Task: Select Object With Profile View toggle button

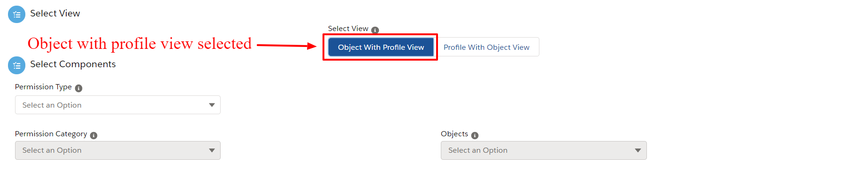Action: (381, 47)
